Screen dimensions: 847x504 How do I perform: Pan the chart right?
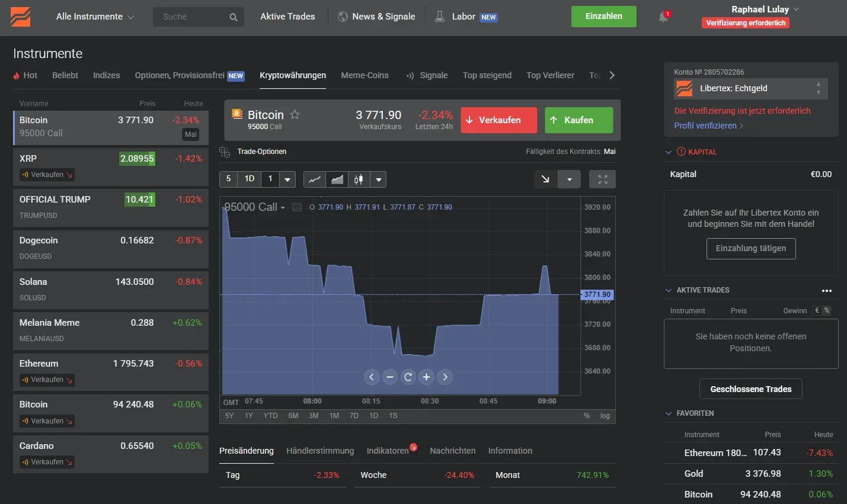pyautogui.click(x=445, y=377)
